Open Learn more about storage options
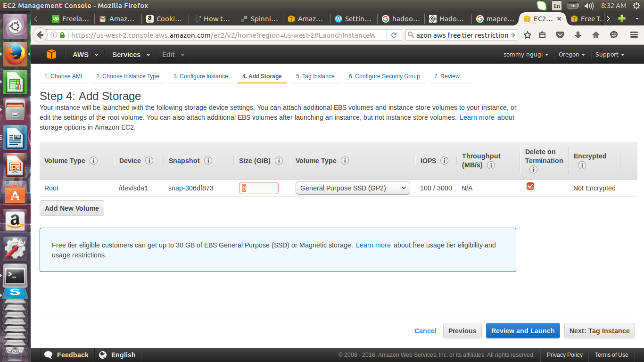644x362 pixels. 477,117
